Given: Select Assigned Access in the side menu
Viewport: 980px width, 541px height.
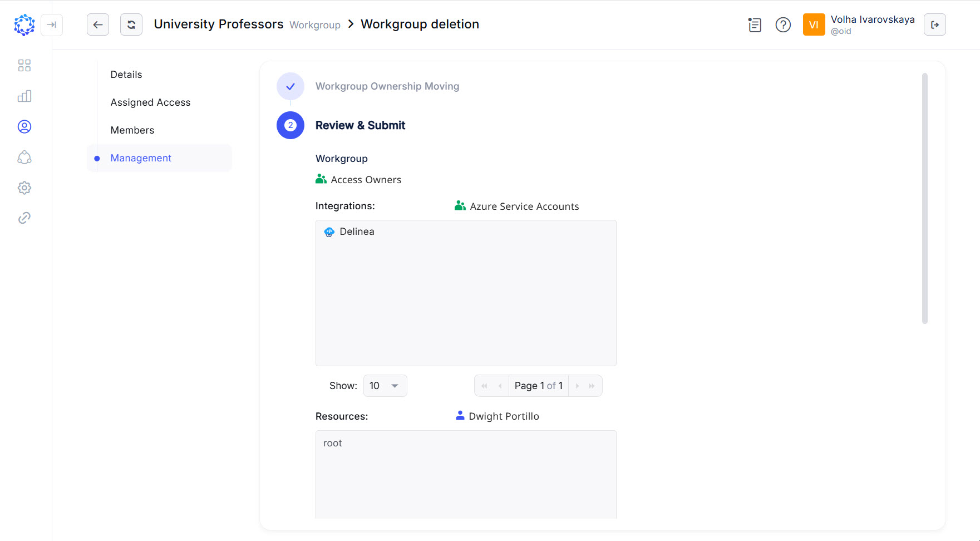Looking at the screenshot, I should click(x=150, y=102).
